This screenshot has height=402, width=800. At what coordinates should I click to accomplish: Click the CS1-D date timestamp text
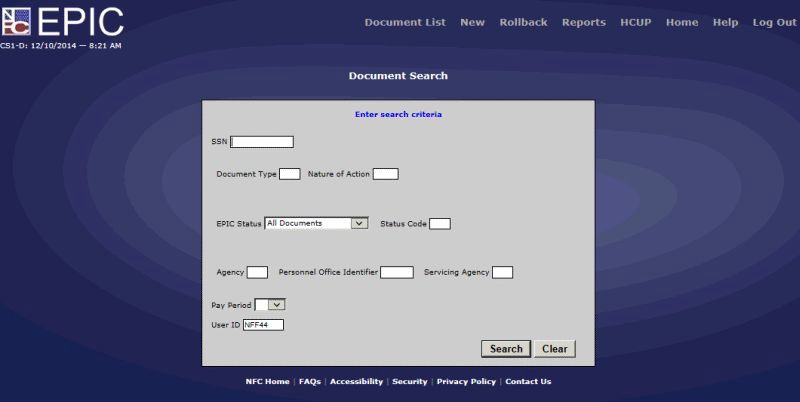(x=61, y=45)
